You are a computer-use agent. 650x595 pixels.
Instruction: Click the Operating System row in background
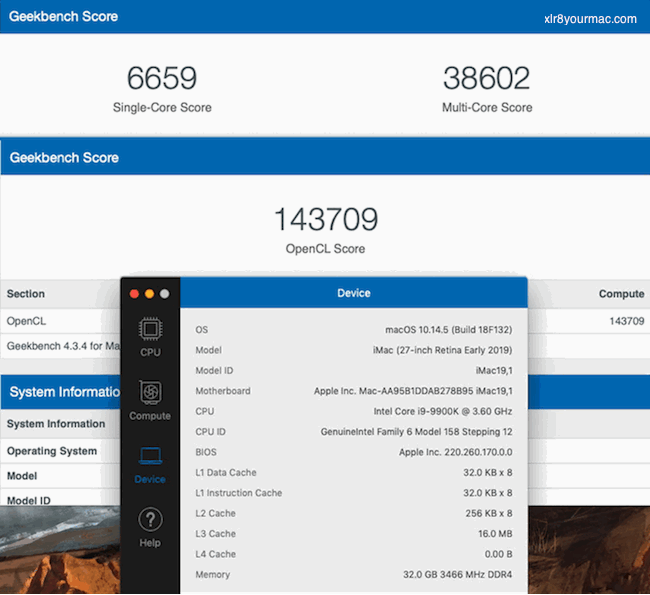(x=52, y=451)
